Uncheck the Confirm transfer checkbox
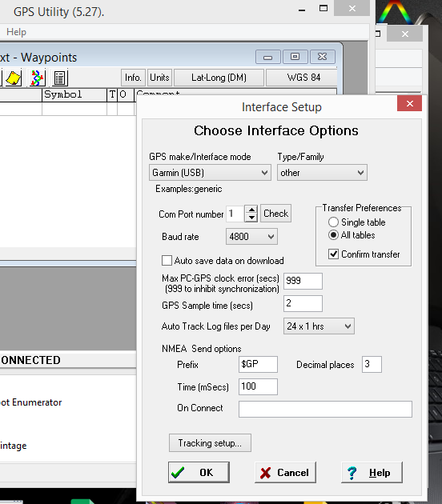This screenshot has height=504, width=442. [x=333, y=254]
